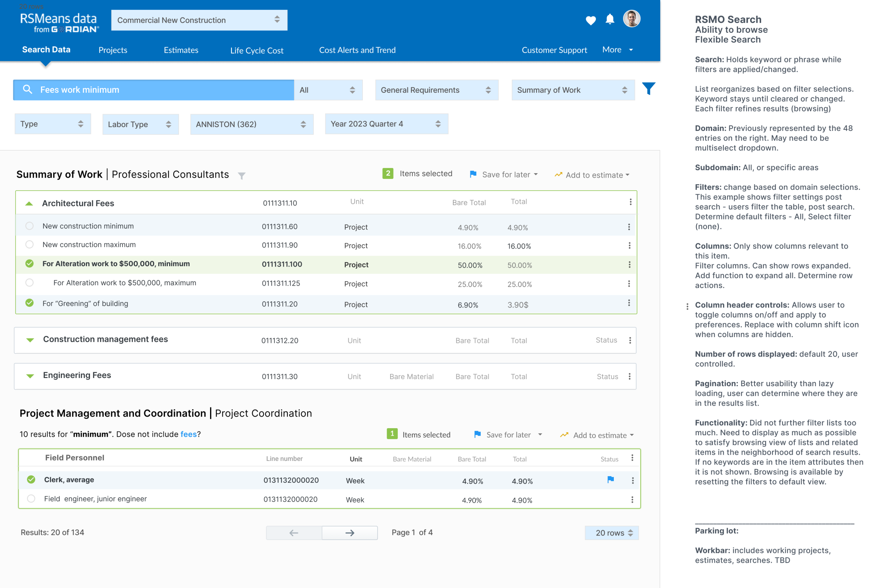
Task: Click the heart favorites icon
Action: 591,20
